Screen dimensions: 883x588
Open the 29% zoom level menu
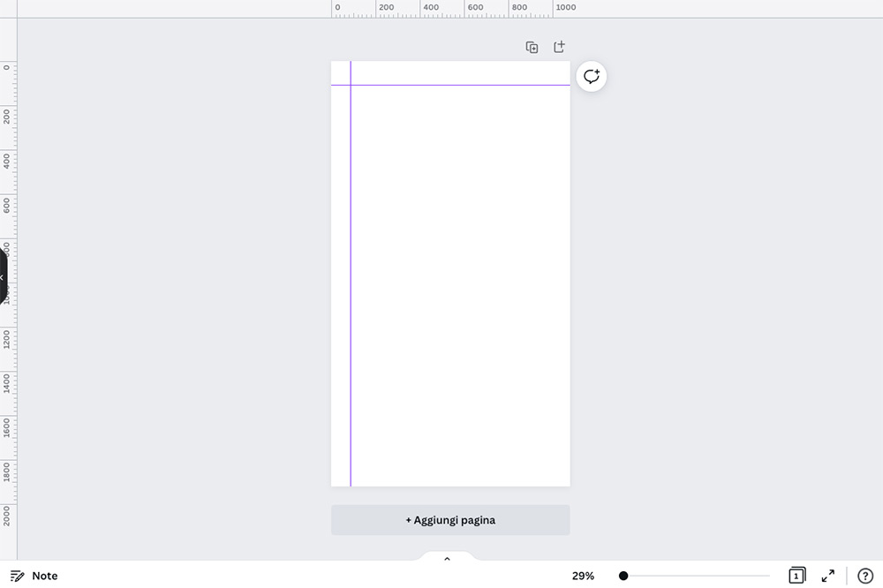pyautogui.click(x=583, y=576)
